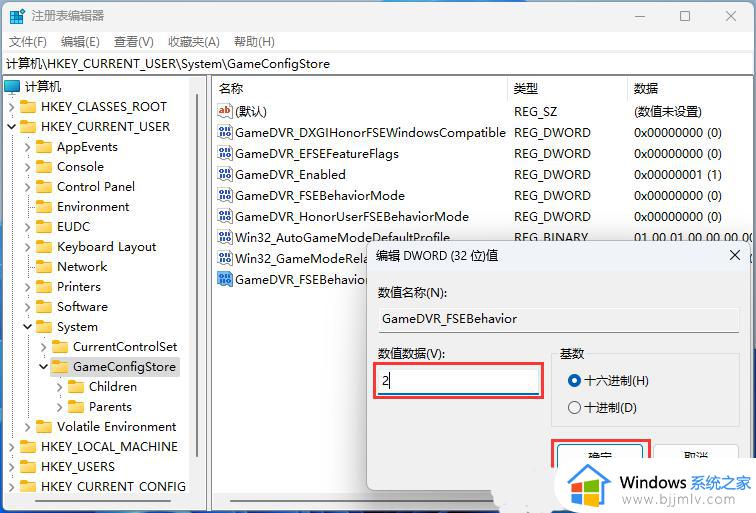Click the registry path address bar
The width and height of the screenshot is (756, 513).
click(378, 64)
